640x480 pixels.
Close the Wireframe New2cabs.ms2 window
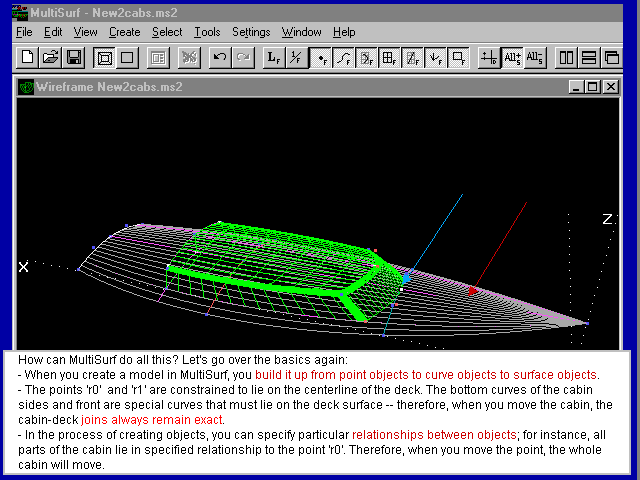pyautogui.click(x=611, y=87)
